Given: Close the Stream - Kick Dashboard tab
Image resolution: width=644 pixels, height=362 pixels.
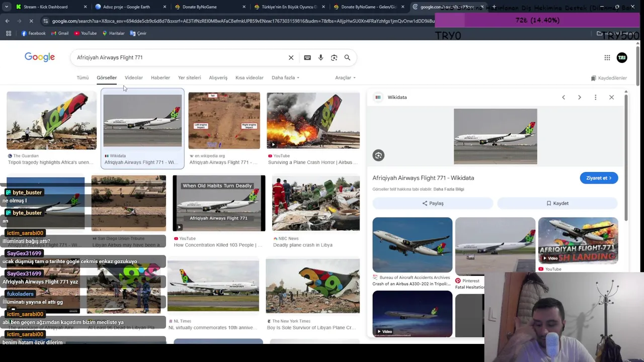Looking at the screenshot, I should (85, 7).
